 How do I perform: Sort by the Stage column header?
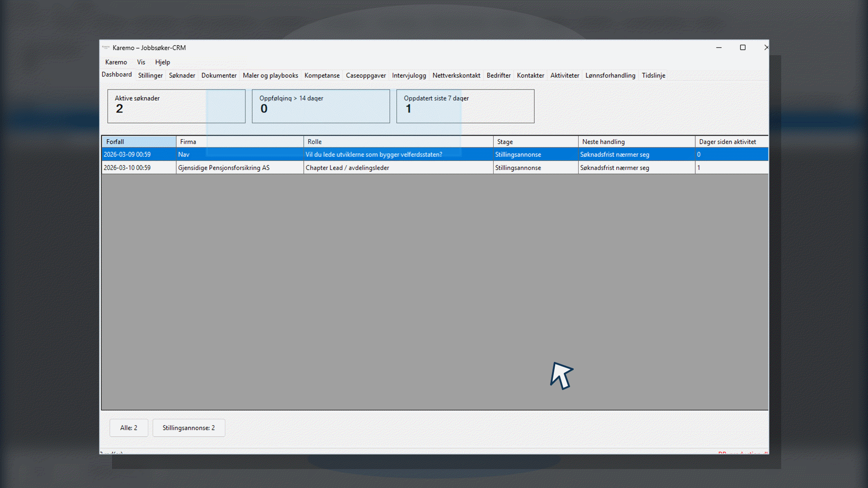pos(536,142)
